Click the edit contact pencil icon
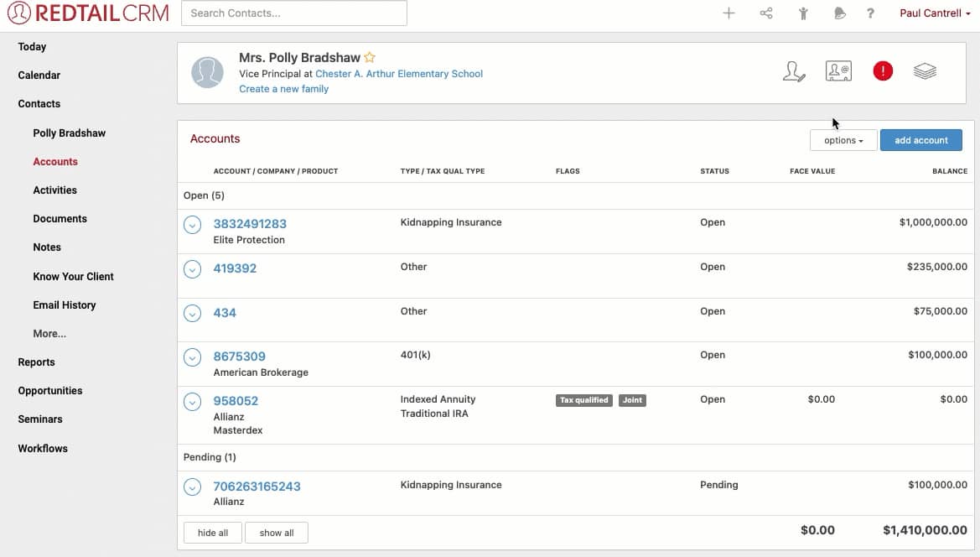The height and width of the screenshot is (557, 980). [x=794, y=71]
